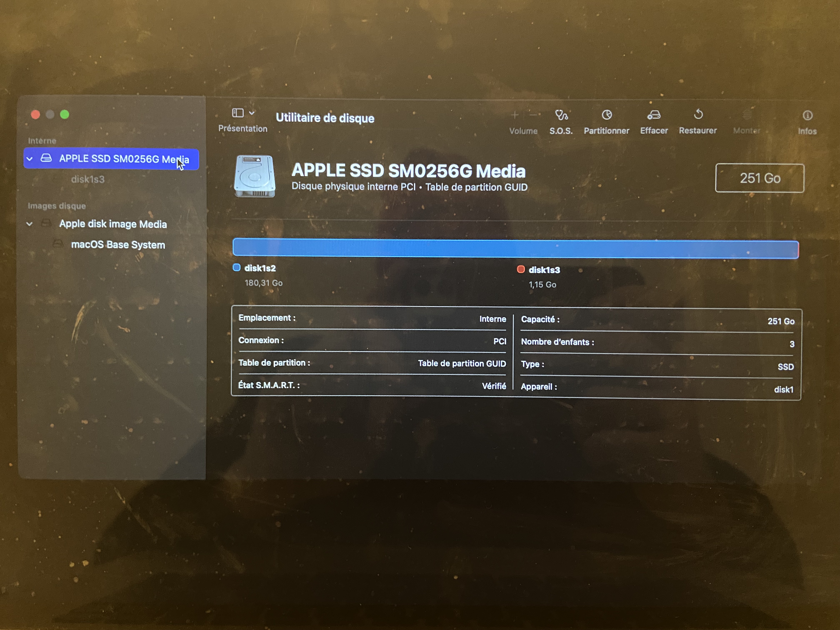Click the green full screen window button
Image resolution: width=840 pixels, height=630 pixels.
point(65,114)
